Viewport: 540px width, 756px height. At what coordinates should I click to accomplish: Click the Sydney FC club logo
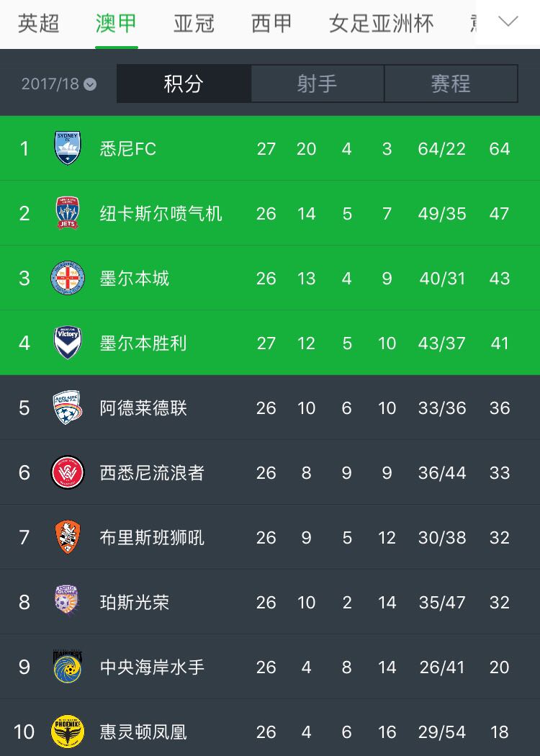pyautogui.click(x=68, y=148)
